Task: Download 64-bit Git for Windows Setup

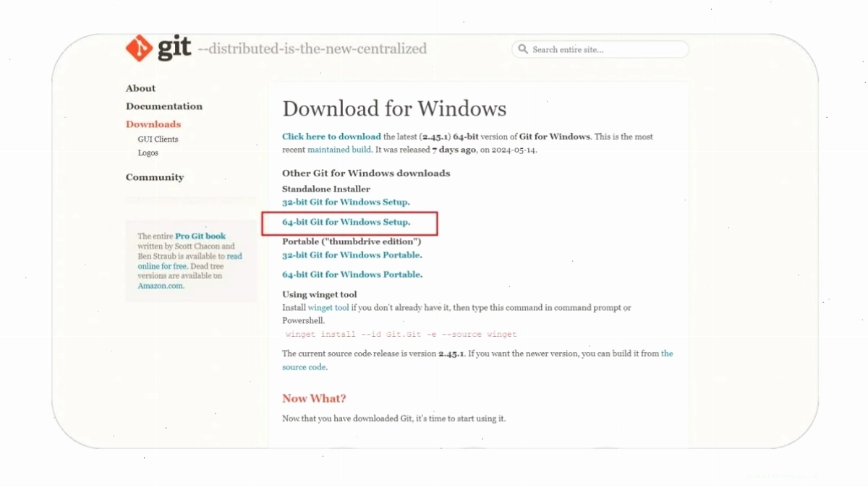Action: (346, 222)
